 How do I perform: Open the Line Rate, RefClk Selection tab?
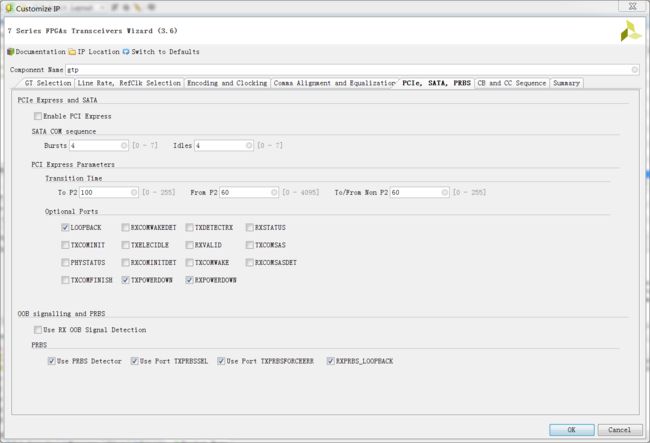click(x=129, y=83)
